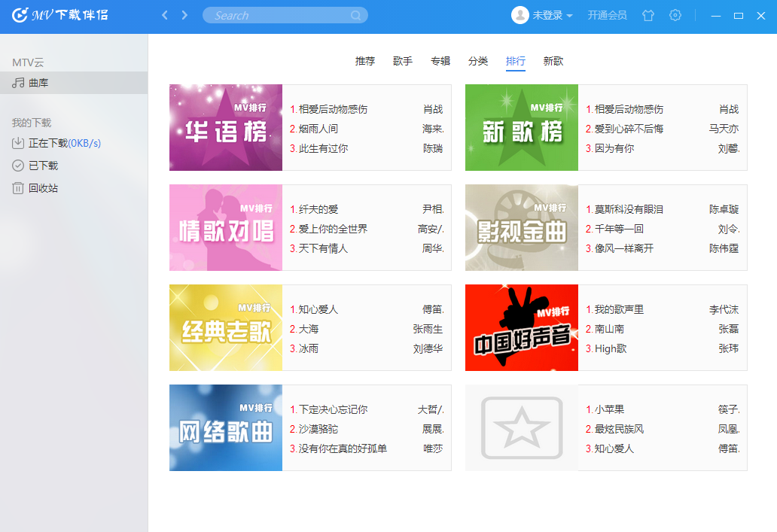Click the MV下载伴侣 logo icon
The image size is (777, 532).
point(20,15)
